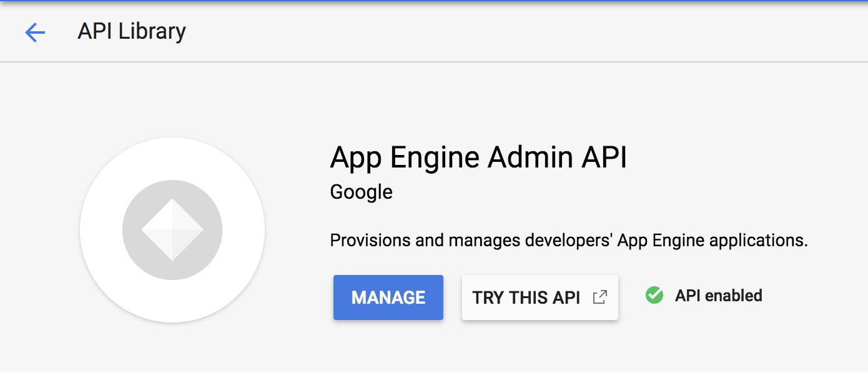Go back using the blue arrow
868x375 pixels.
(35, 32)
